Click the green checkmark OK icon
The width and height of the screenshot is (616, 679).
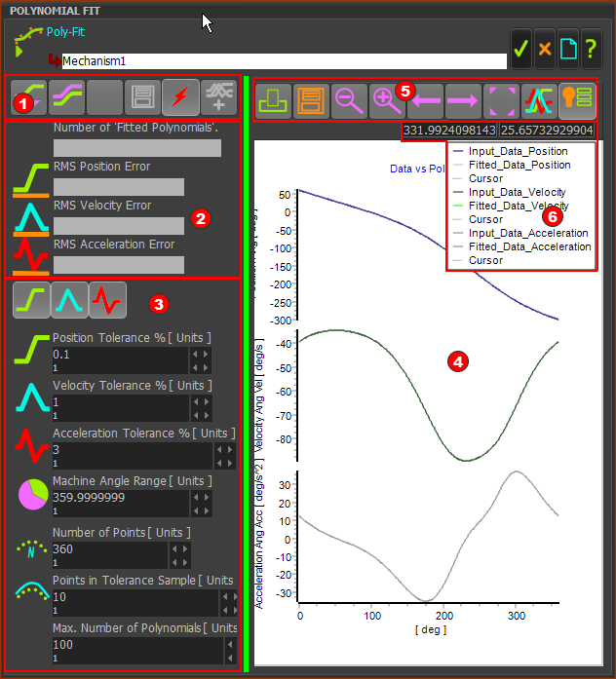521,49
